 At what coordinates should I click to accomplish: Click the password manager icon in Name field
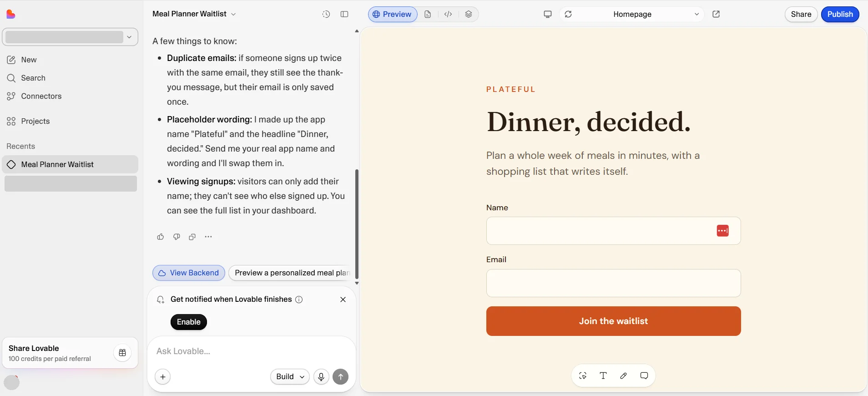[x=723, y=231]
